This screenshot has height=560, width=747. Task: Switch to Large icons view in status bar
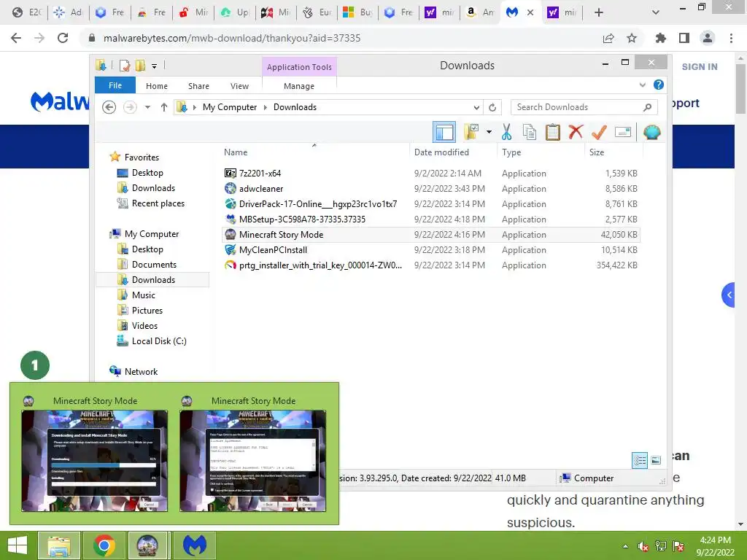point(656,460)
